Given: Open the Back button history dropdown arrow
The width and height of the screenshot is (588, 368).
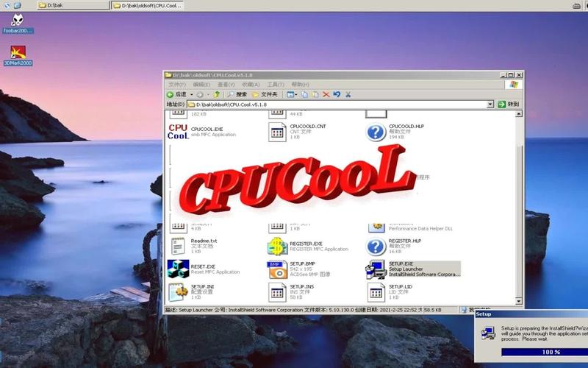Looking at the screenshot, I should coord(191,95).
